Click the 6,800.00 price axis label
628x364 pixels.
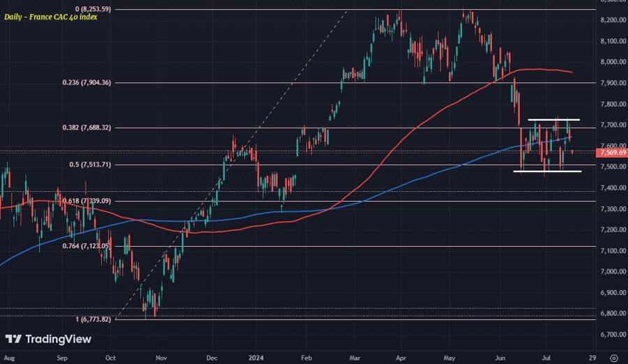coord(613,314)
